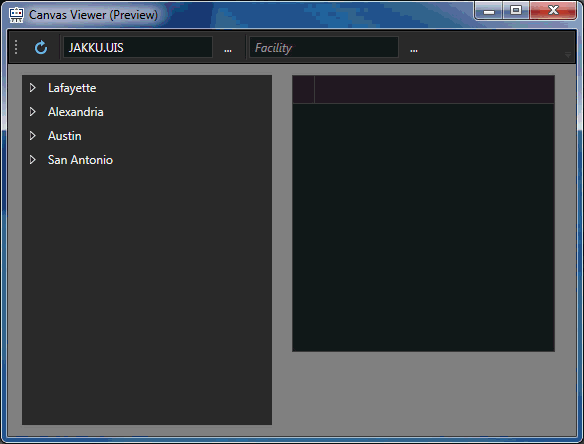584x444 pixels.
Task: Select the San Antonio item
Action: [x=80, y=160]
